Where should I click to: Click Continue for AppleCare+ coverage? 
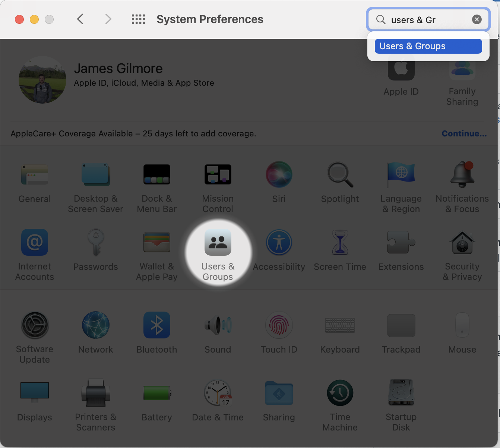[x=464, y=133]
